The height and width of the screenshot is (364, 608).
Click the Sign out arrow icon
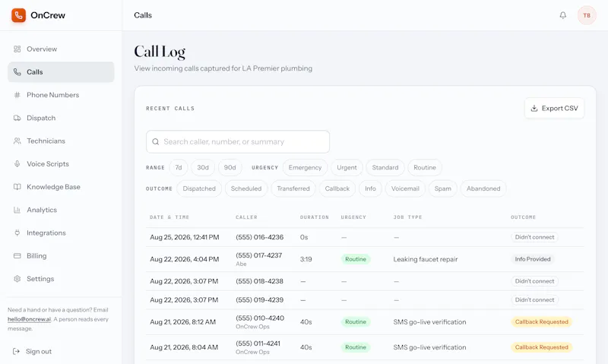coord(16,351)
